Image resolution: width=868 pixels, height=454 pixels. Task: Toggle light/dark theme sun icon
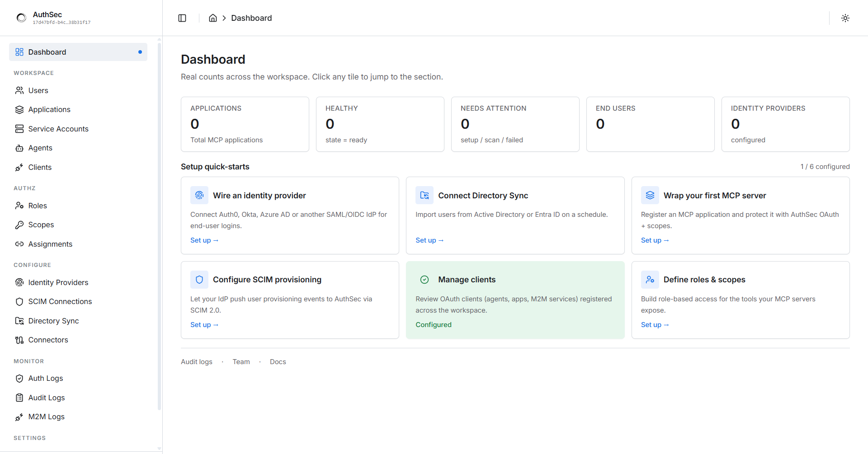(x=845, y=18)
